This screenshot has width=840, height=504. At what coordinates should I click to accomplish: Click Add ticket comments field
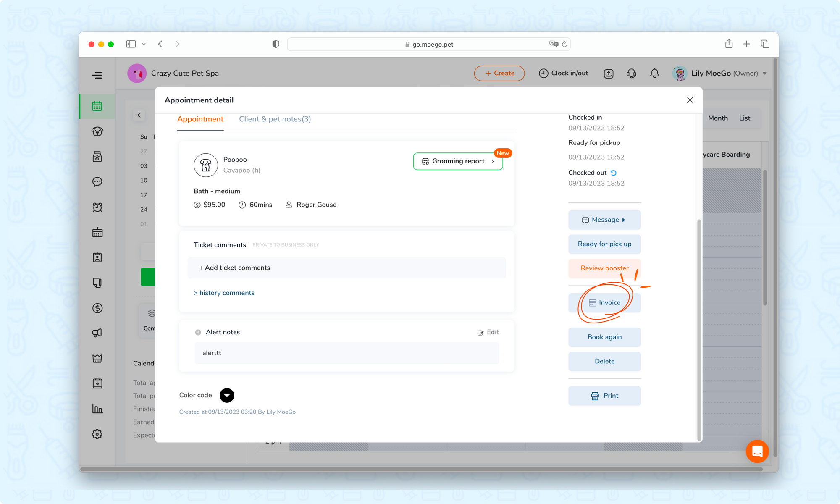346,268
